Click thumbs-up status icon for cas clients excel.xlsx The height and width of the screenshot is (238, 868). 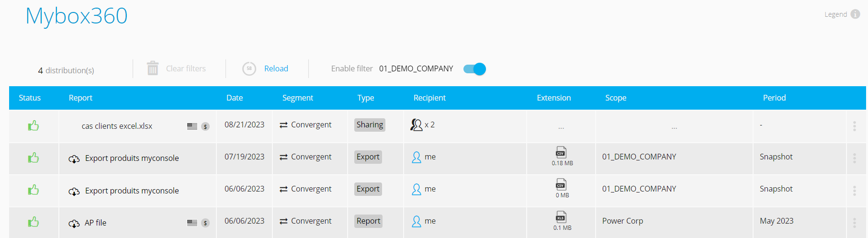click(x=34, y=125)
